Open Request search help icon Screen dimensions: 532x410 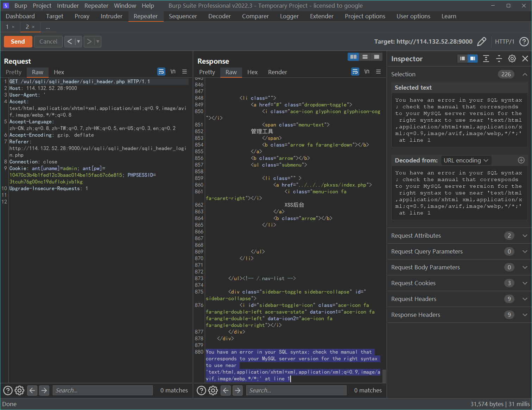click(8, 390)
